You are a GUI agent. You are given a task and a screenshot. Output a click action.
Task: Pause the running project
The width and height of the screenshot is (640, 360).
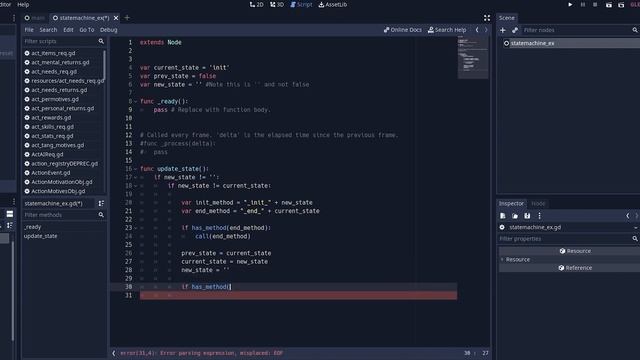tap(582, 4)
